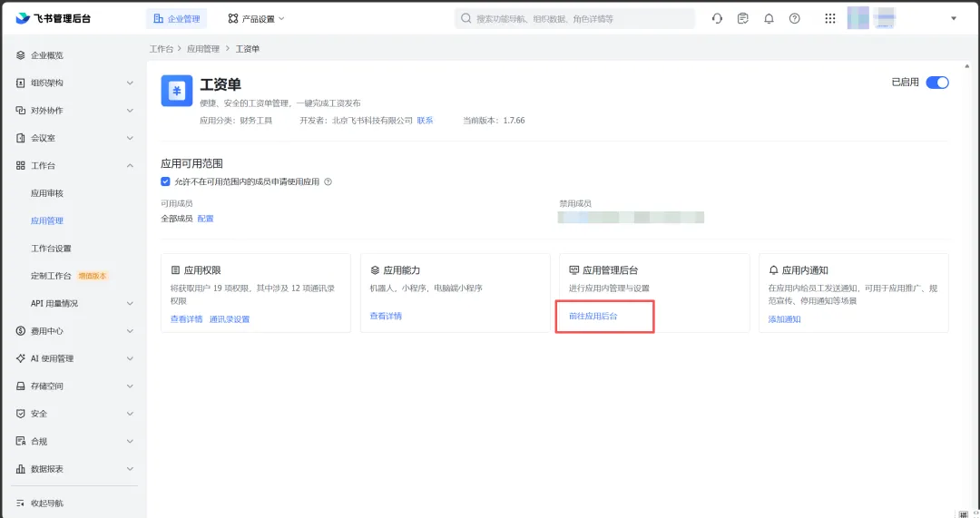Click 收起导航 at sidebar bottom
Image resolution: width=980 pixels, height=518 pixels.
click(47, 503)
